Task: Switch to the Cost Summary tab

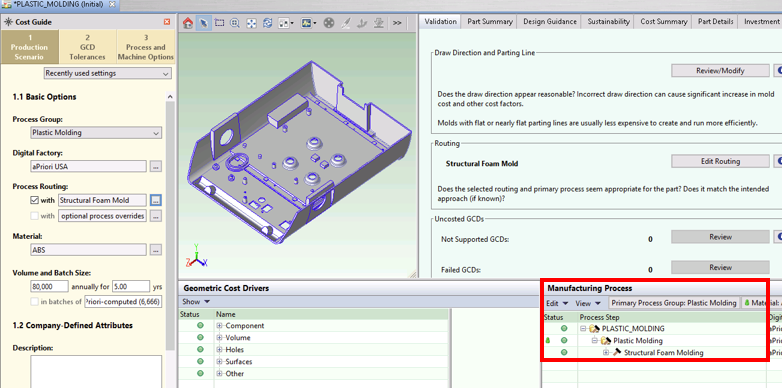Action: 663,21
